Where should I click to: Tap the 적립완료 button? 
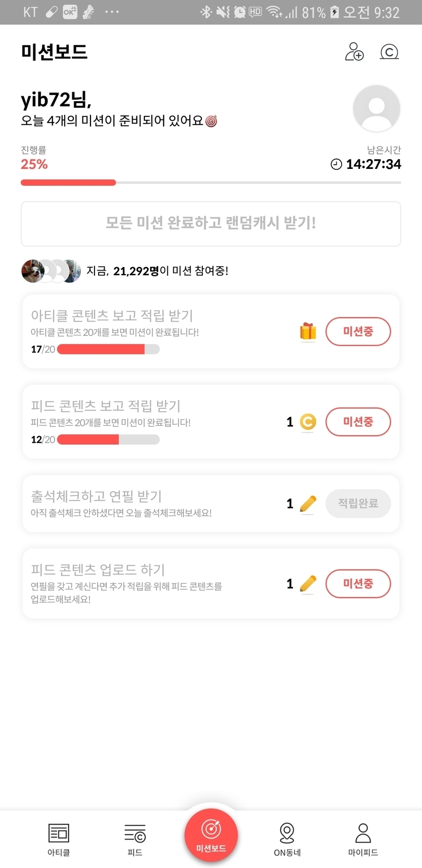(358, 504)
